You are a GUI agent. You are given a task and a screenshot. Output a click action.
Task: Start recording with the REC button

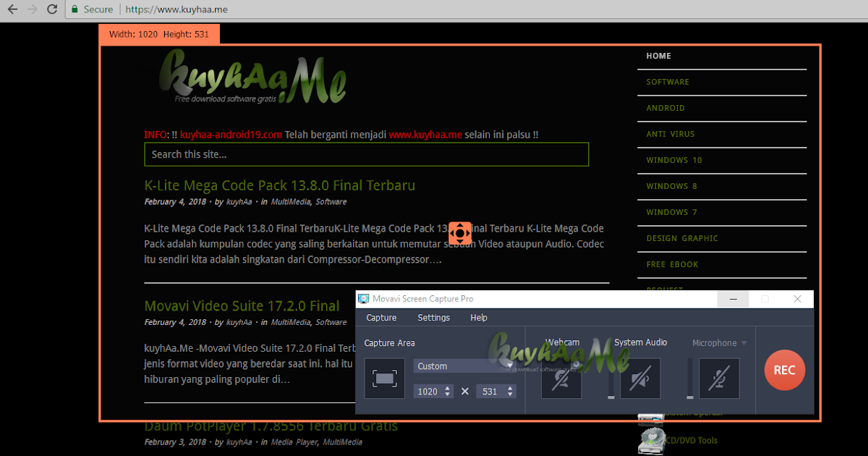pyautogui.click(x=784, y=370)
